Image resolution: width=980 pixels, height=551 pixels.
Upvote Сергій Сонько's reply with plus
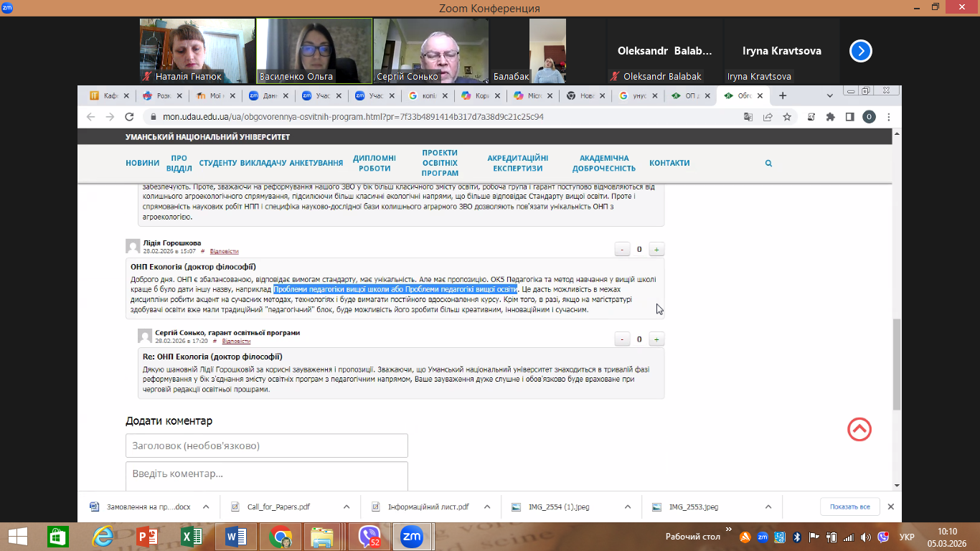656,339
